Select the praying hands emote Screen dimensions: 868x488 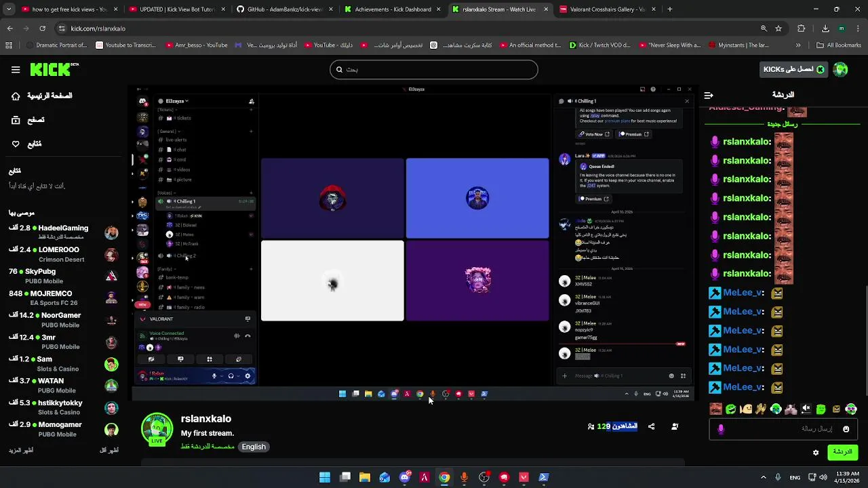coord(761,409)
